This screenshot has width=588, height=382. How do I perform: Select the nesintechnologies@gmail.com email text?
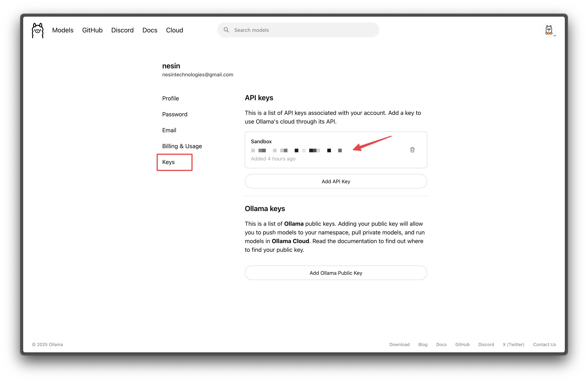pos(197,75)
